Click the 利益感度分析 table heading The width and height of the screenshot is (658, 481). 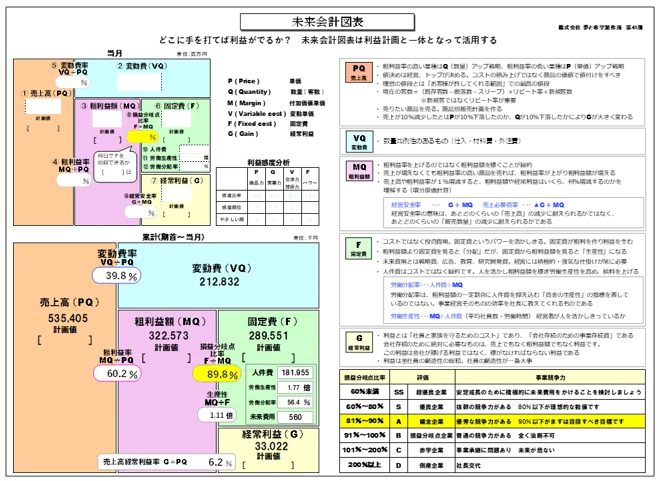pyautogui.click(x=266, y=160)
